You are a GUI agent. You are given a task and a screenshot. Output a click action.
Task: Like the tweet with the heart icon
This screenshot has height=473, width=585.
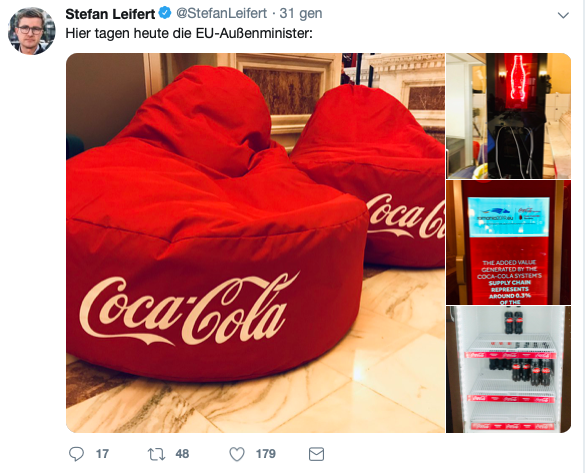pyautogui.click(x=237, y=454)
